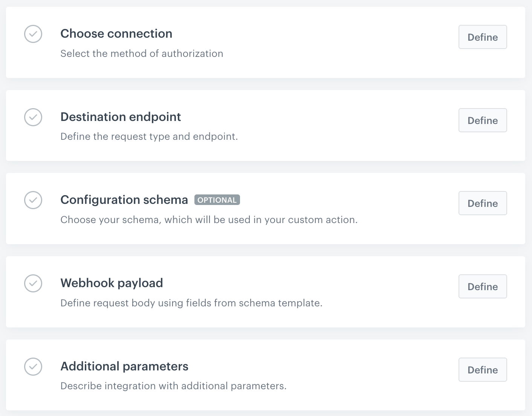This screenshot has height=416, width=532.
Task: Open the Destination endpoint card
Action: (121, 117)
